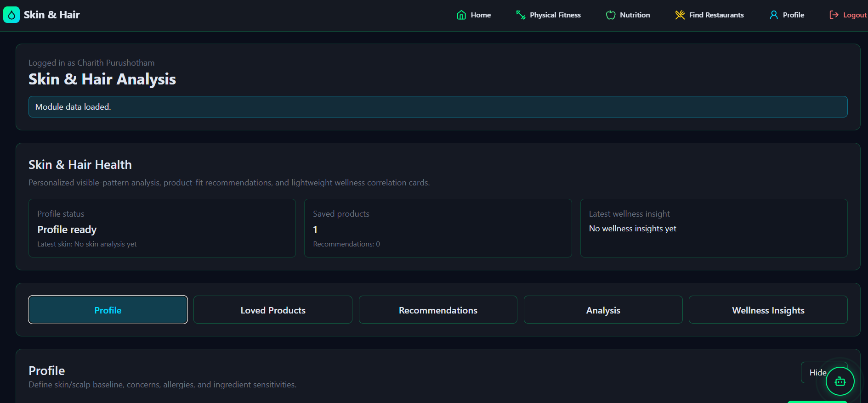Click the 'Profile status' label

click(61, 214)
